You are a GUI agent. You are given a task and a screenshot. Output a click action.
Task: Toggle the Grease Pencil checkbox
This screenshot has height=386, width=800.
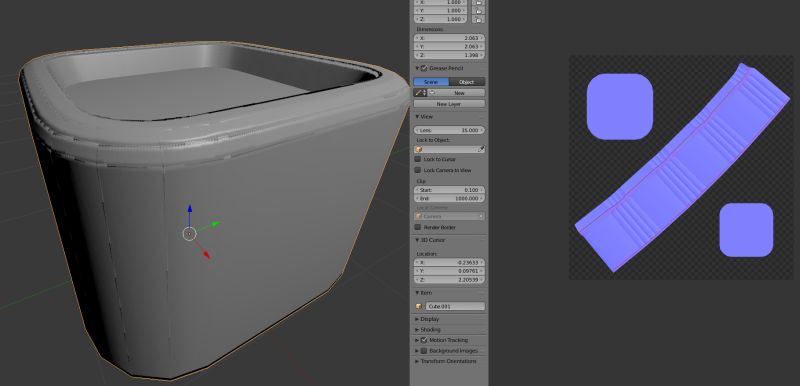[x=423, y=68]
